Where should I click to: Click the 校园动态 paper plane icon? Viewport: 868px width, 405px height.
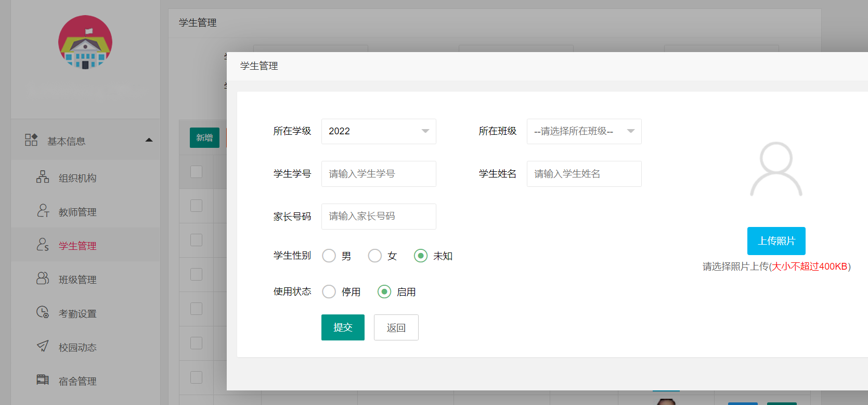(43, 346)
